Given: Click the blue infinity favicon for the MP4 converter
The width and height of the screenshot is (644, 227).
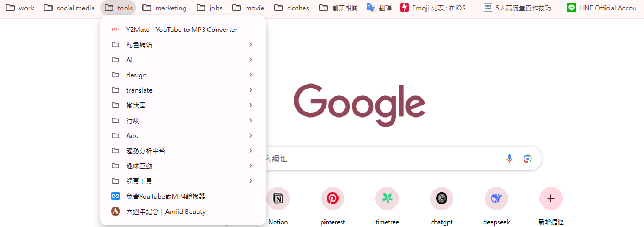Looking at the screenshot, I should coord(115,196).
